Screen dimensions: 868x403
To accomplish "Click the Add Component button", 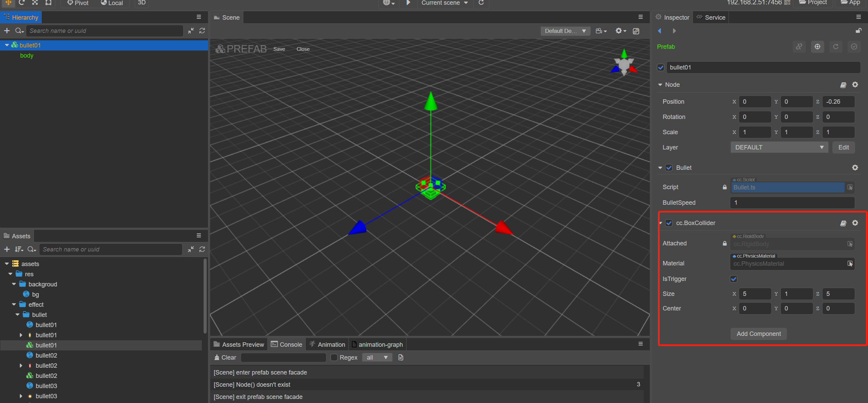I will click(758, 334).
